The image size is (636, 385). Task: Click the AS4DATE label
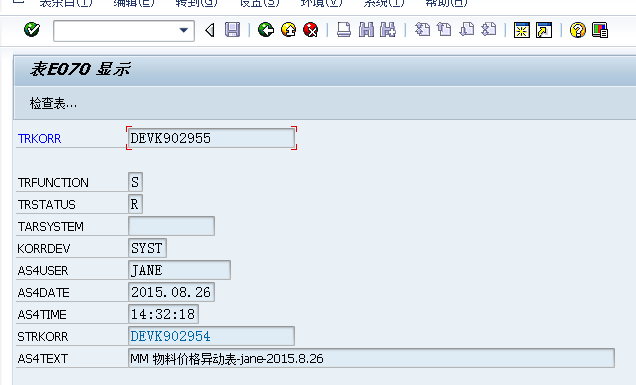point(43,293)
